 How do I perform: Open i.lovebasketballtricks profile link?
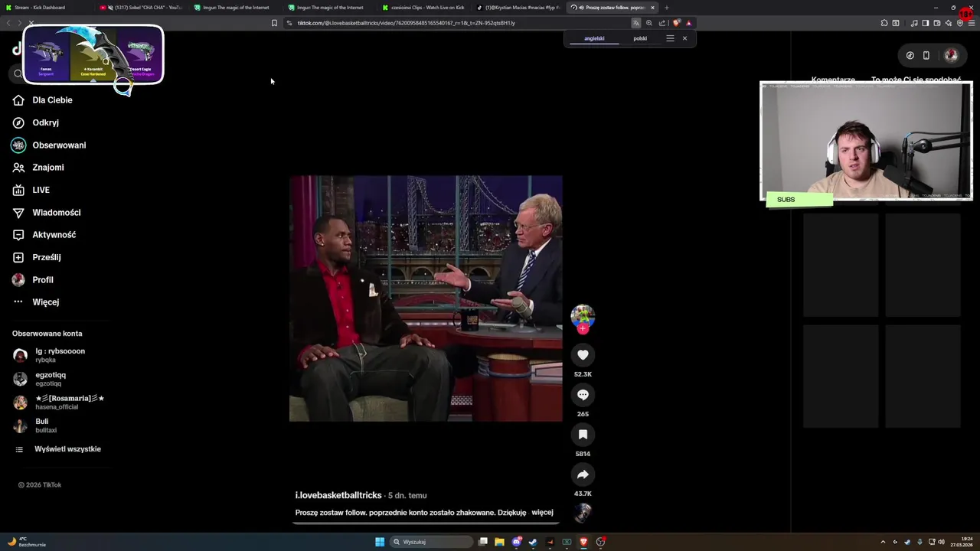coord(338,496)
